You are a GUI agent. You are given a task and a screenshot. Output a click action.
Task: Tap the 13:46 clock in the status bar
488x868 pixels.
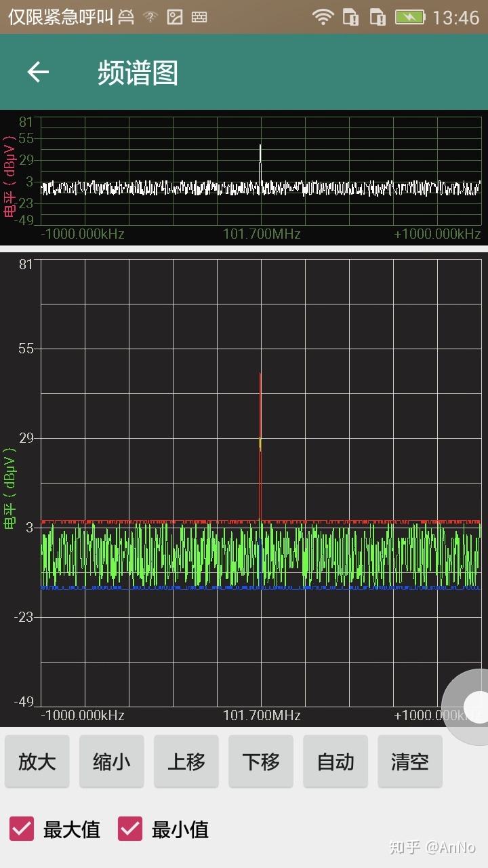[x=455, y=18]
